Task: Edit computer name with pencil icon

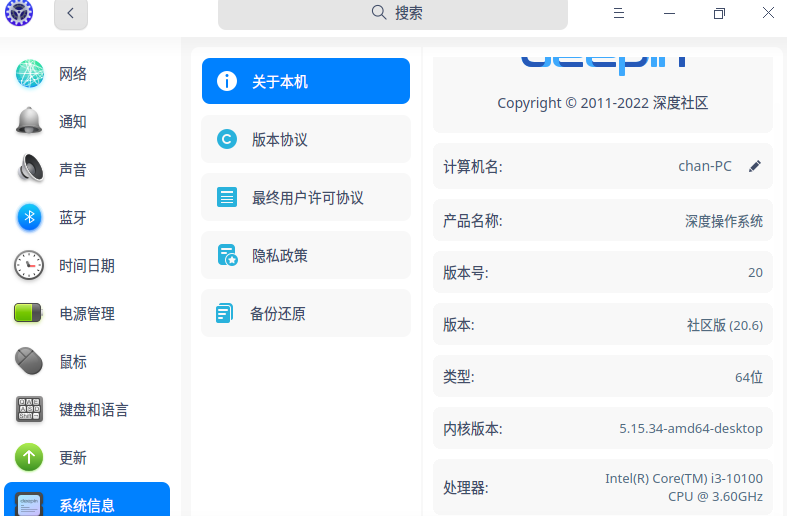Action: 755,166
